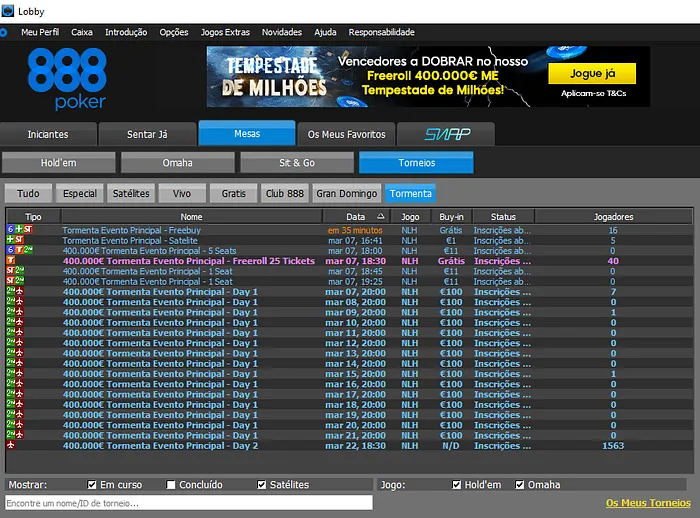700x518 pixels.
Task: Click the green plus icon on the Freebuy row
Action: 19,229
